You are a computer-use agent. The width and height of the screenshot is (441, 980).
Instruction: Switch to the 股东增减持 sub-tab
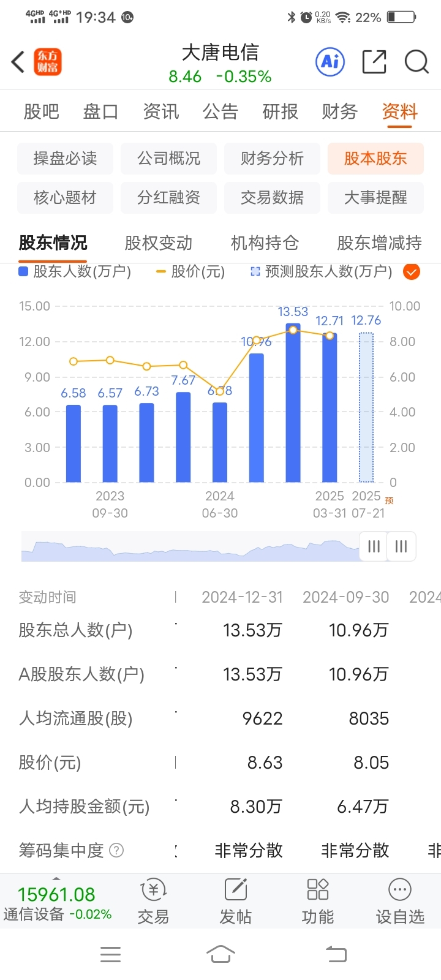[379, 243]
